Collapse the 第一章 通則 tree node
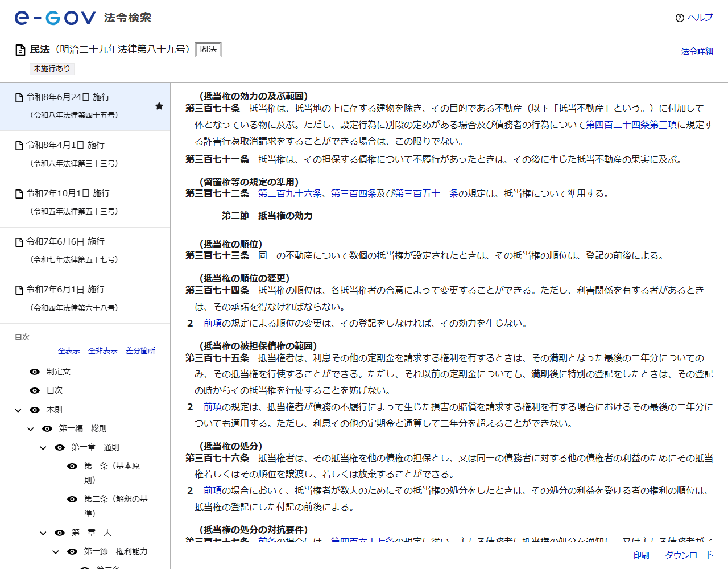The image size is (728, 569). 43,448
